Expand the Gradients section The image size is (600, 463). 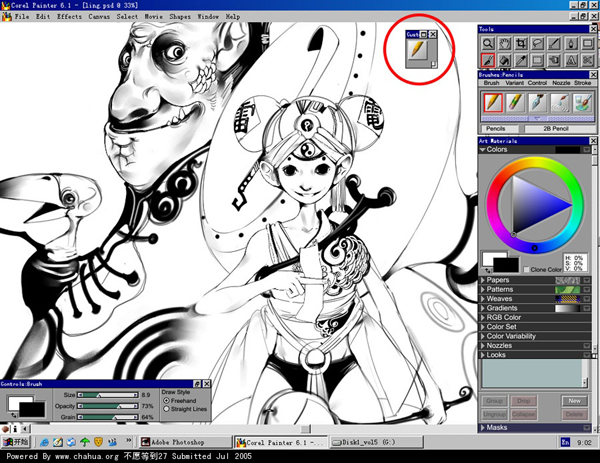tap(483, 308)
